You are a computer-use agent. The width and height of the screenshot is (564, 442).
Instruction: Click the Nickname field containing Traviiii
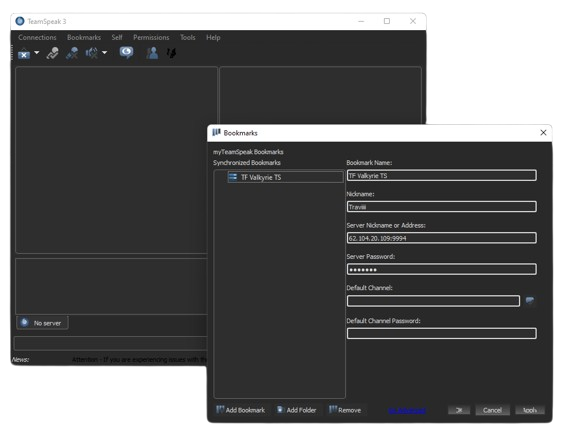442,207
